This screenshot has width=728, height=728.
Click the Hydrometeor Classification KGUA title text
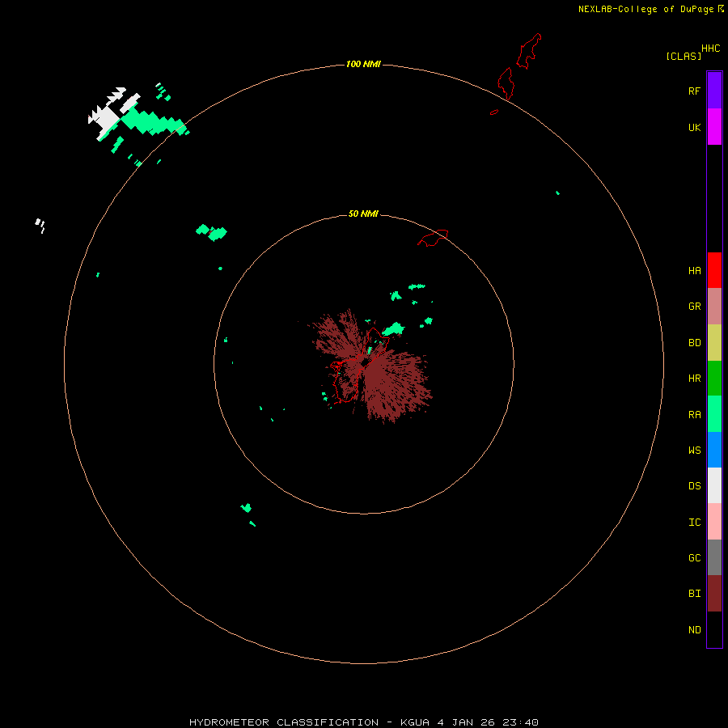click(363, 722)
